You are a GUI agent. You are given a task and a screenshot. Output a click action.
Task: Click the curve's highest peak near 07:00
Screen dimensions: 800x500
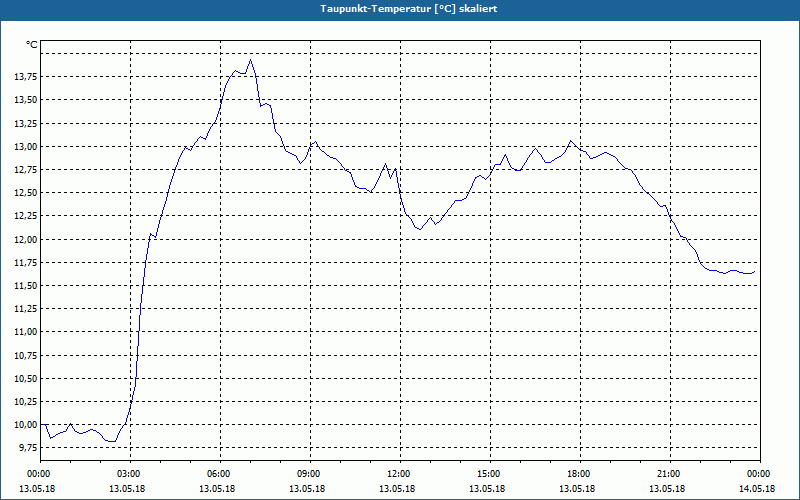250,60
